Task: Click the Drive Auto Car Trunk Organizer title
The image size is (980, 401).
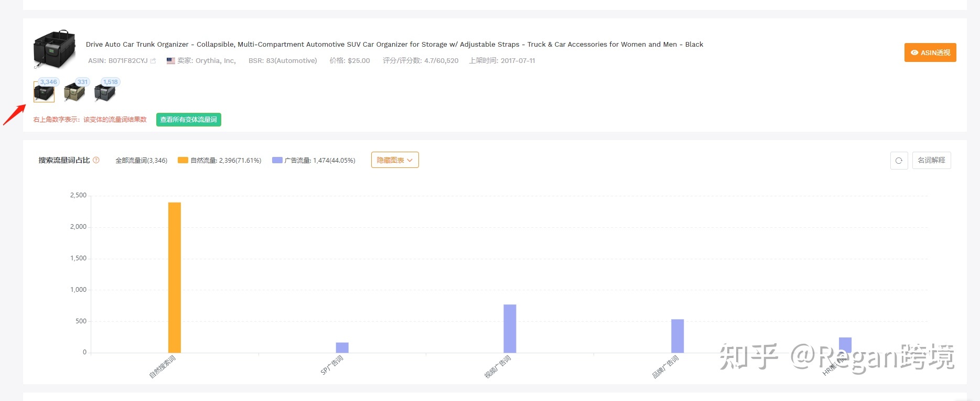Action: 394,45
